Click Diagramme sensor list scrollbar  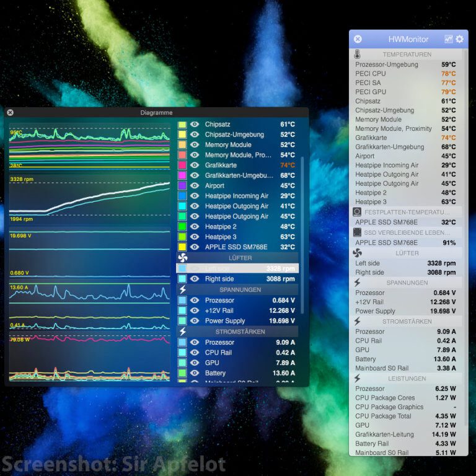[302, 236]
